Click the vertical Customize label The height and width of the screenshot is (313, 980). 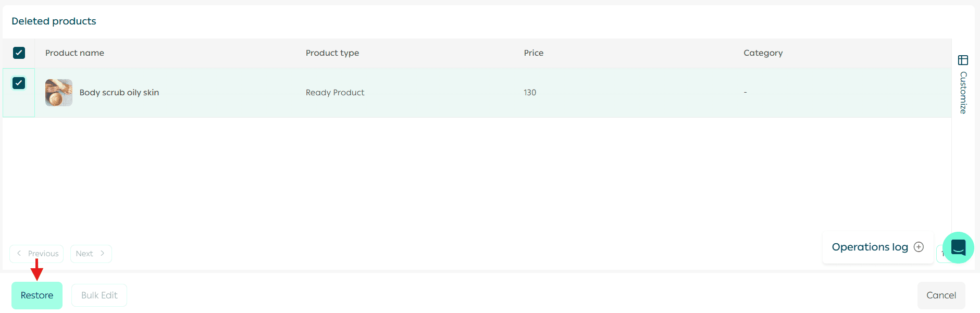(963, 93)
